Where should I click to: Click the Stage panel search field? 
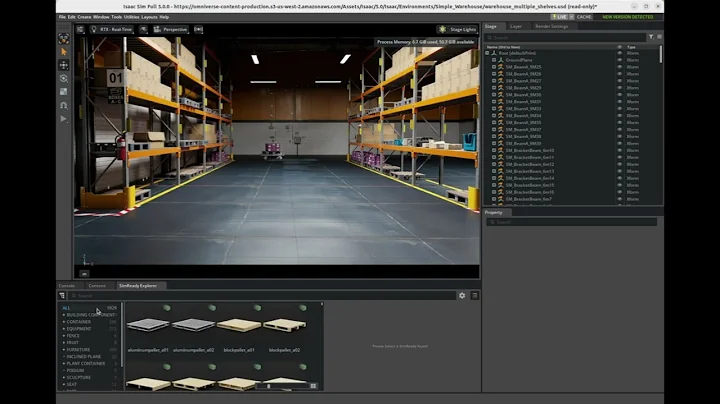(566, 37)
